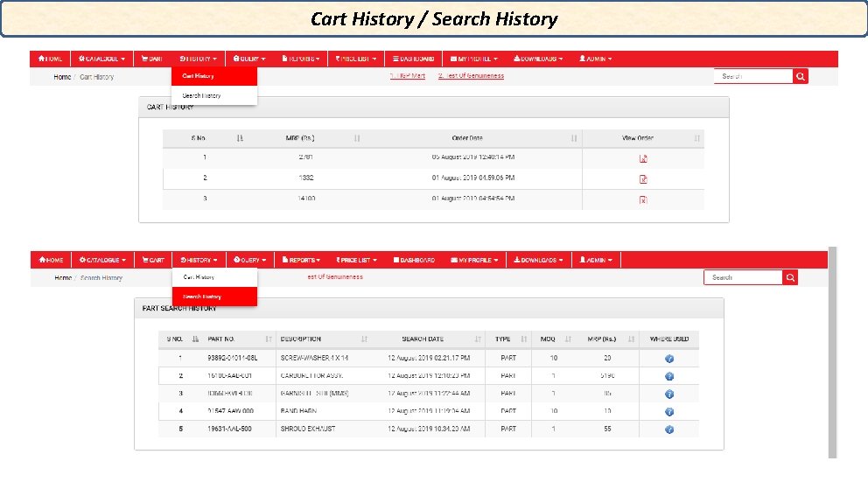Click magnifier search button on Search History page
The image size is (868, 496).
click(790, 277)
